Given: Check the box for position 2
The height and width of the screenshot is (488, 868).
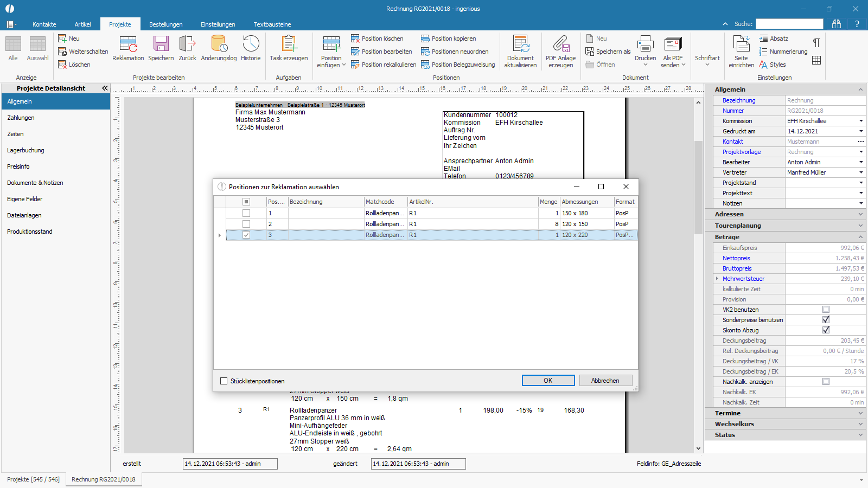Looking at the screenshot, I should 246,224.
